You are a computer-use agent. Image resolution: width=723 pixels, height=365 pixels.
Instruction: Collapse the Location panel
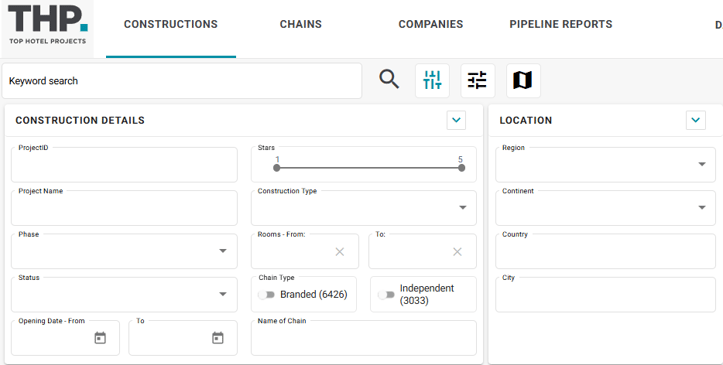coord(695,120)
